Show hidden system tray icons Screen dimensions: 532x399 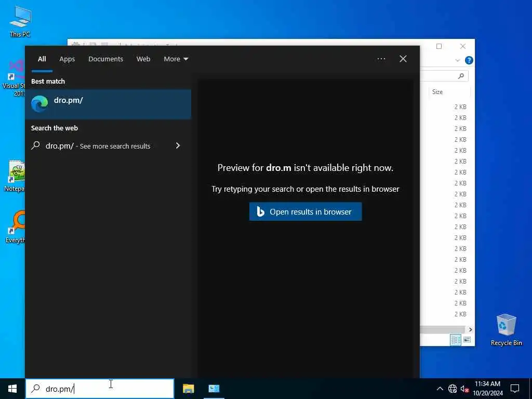click(440, 389)
